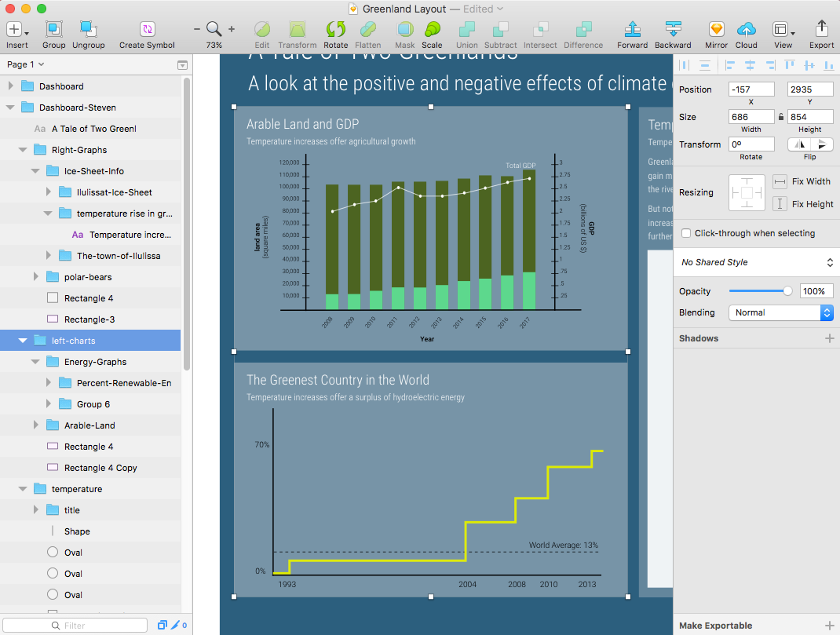
Task: Enable Click-through when selecting checkbox
Action: 687,233
